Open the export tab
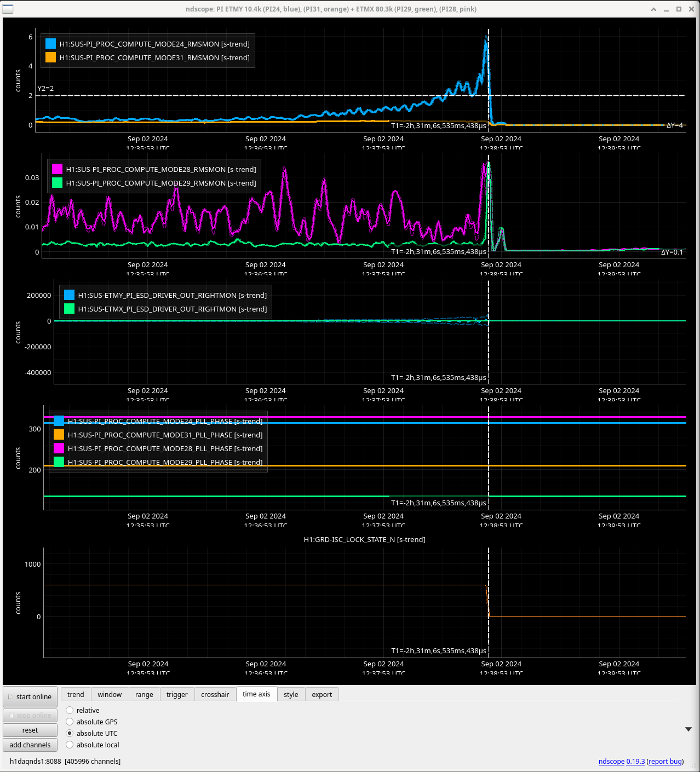 coord(322,694)
